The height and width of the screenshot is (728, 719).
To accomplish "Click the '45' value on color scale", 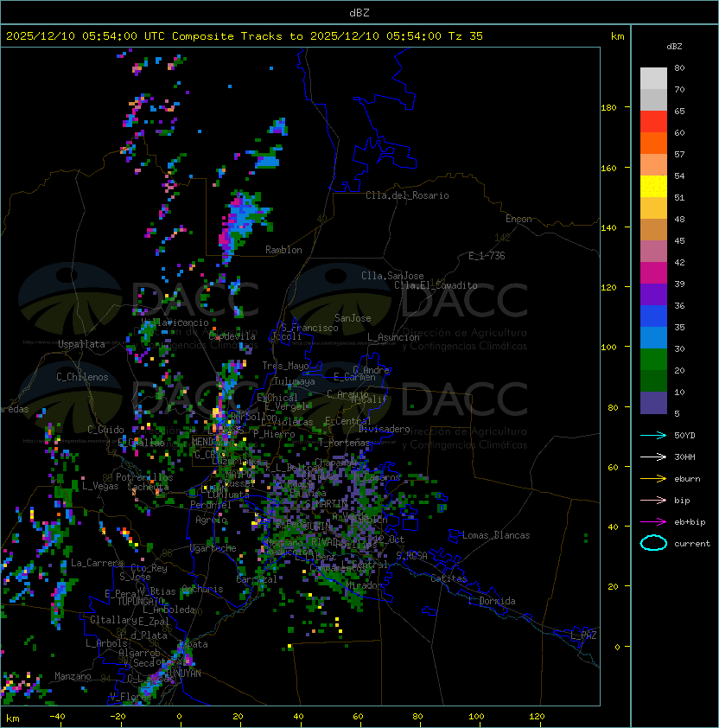I will 679,240.
